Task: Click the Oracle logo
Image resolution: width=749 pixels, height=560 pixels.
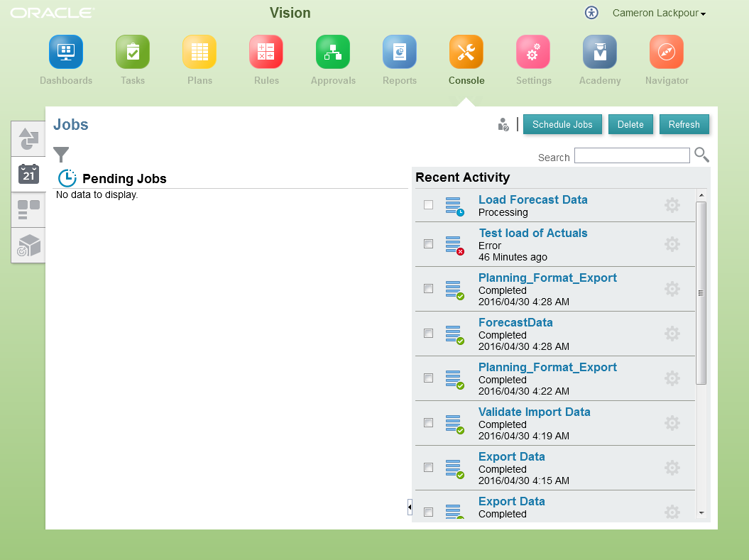Action: [x=53, y=13]
